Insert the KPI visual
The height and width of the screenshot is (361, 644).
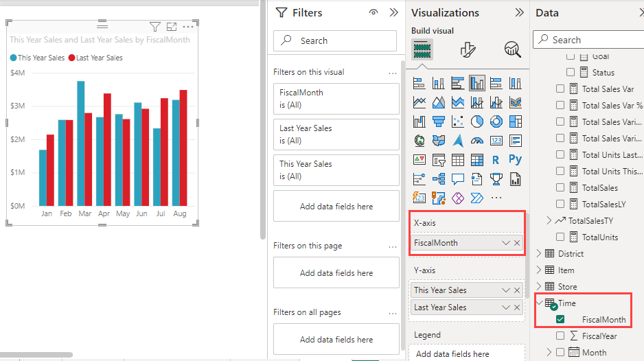point(419,160)
